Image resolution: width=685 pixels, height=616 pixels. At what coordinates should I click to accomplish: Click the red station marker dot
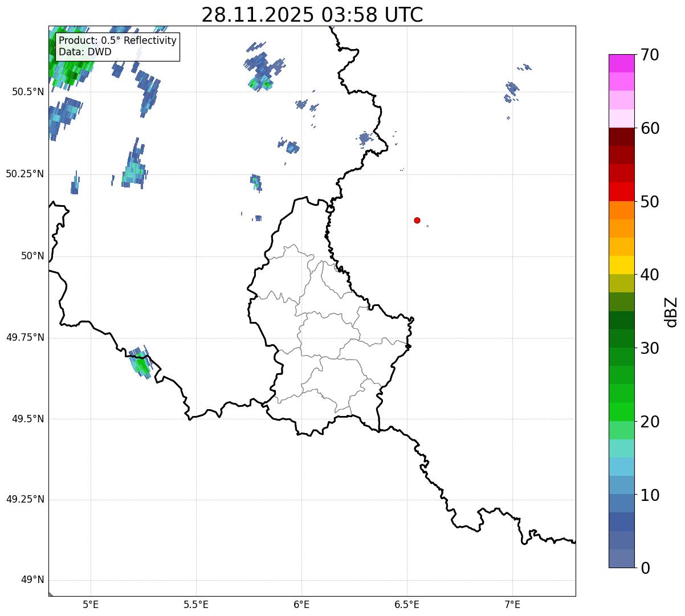tap(417, 220)
